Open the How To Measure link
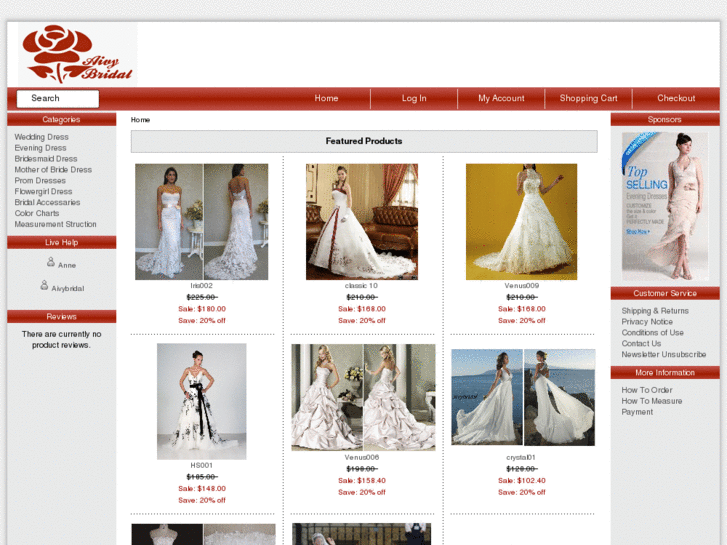This screenshot has width=727, height=545. pyautogui.click(x=652, y=401)
